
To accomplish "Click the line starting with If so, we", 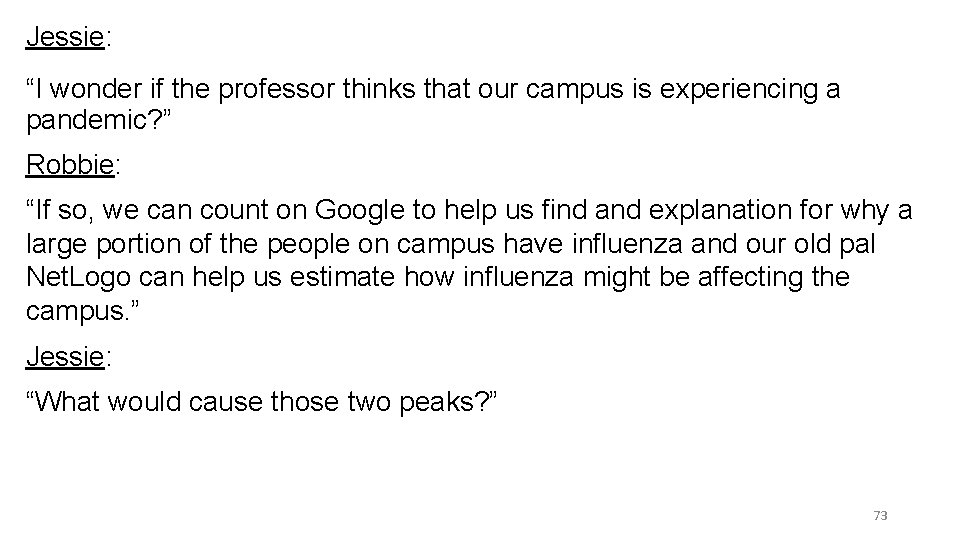I will pyautogui.click(x=468, y=212).
